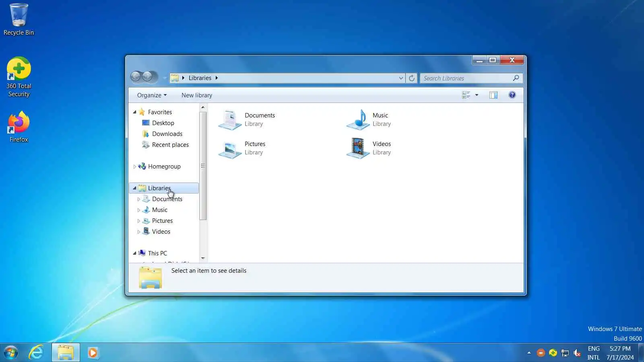Screen dimensions: 644x362
Task: Open the Pictures library icon
Action: click(230, 148)
